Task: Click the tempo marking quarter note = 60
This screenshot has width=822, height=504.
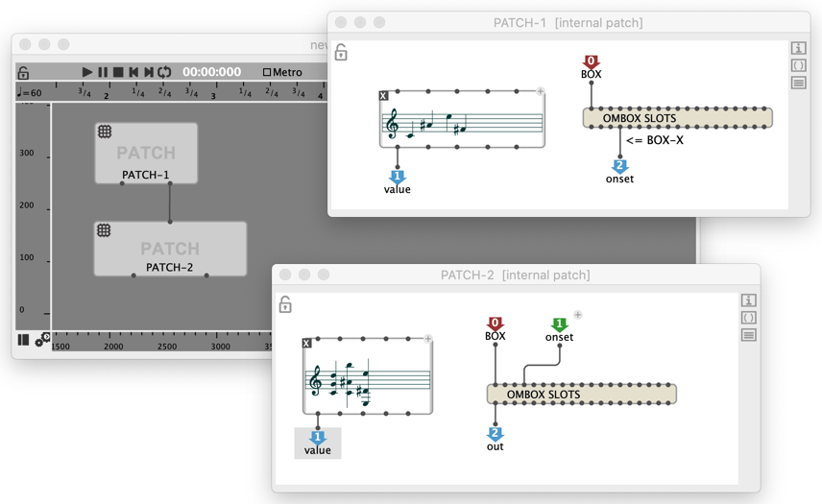Action: (30, 93)
